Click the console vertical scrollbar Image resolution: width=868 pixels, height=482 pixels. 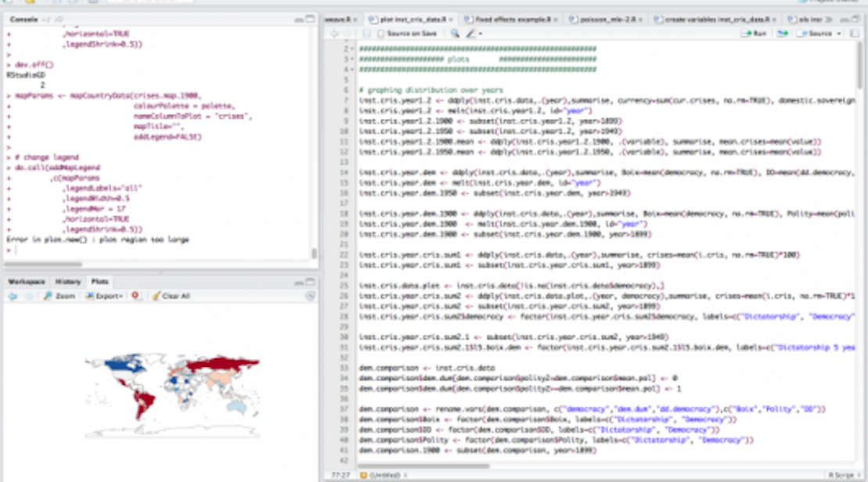point(315,254)
